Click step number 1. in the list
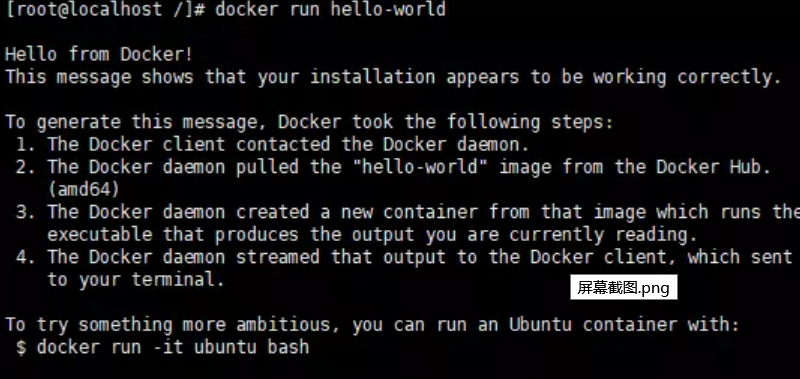This screenshot has height=379, width=800. [26, 144]
